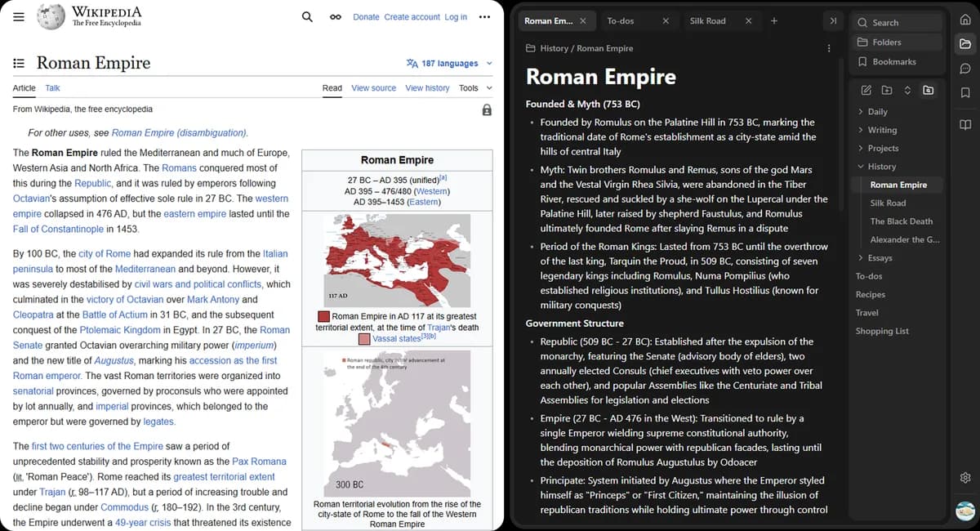980x531 pixels.
Task: Open the Shopping List item
Action: [x=882, y=332]
